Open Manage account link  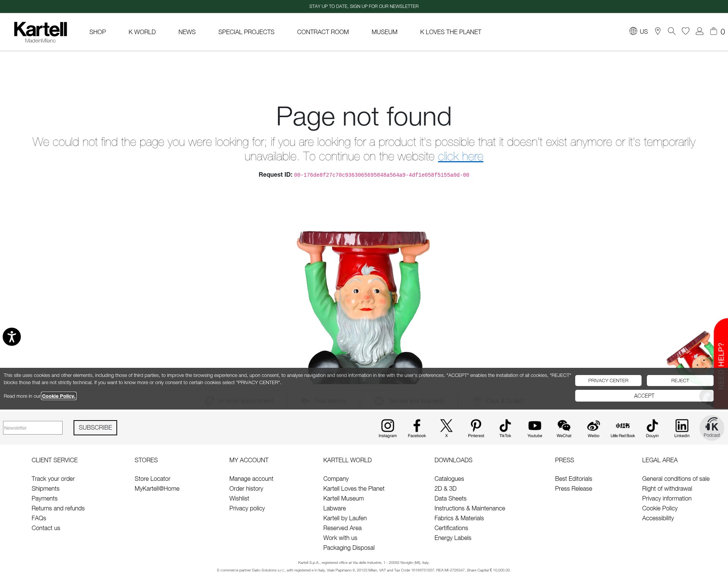tap(251, 479)
